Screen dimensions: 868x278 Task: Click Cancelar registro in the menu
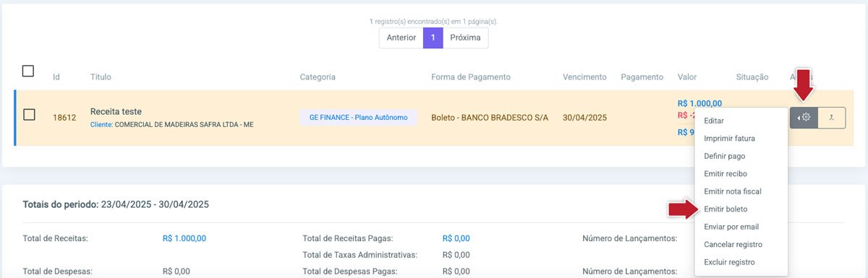point(733,245)
